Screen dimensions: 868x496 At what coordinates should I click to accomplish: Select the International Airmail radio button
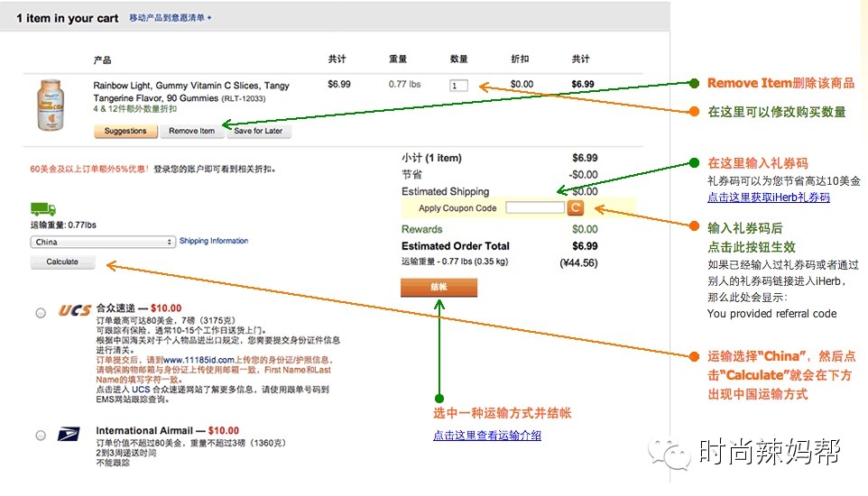pos(41,435)
